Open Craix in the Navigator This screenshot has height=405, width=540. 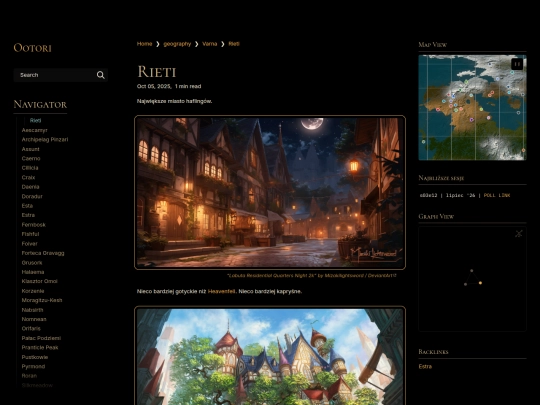28,177
